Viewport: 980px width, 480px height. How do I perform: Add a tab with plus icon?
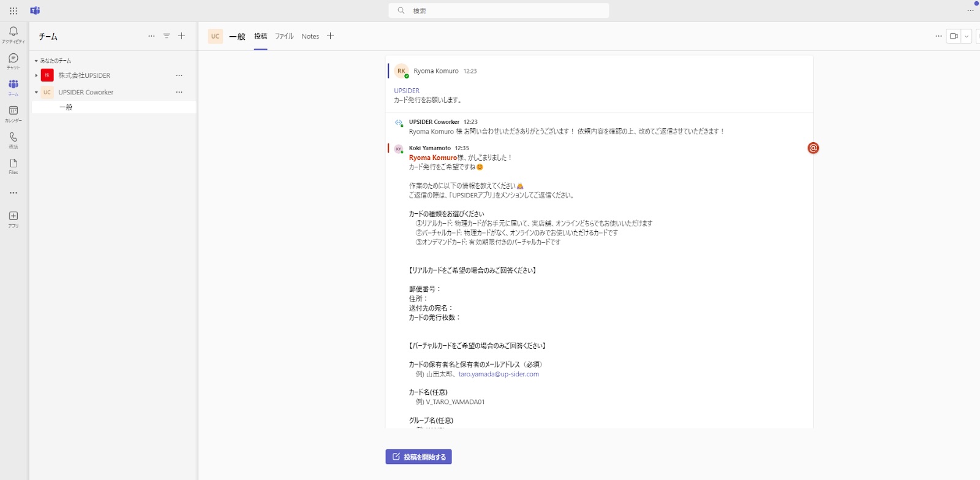pos(330,36)
